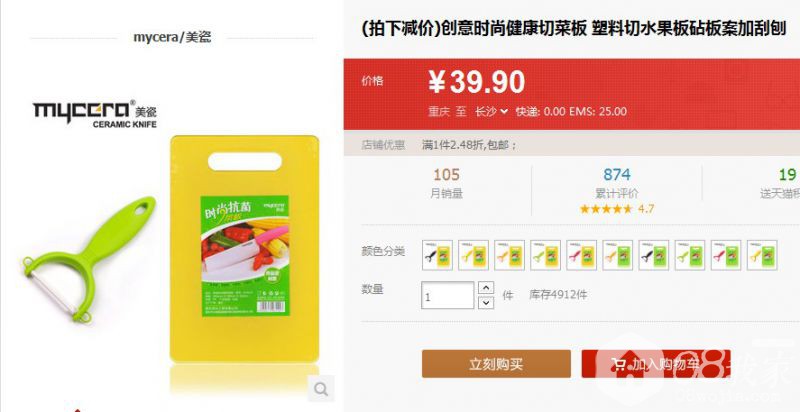The width and height of the screenshot is (800, 412).
Task: Choose the last swatch, yellow peeler green board
Action: (x=762, y=255)
